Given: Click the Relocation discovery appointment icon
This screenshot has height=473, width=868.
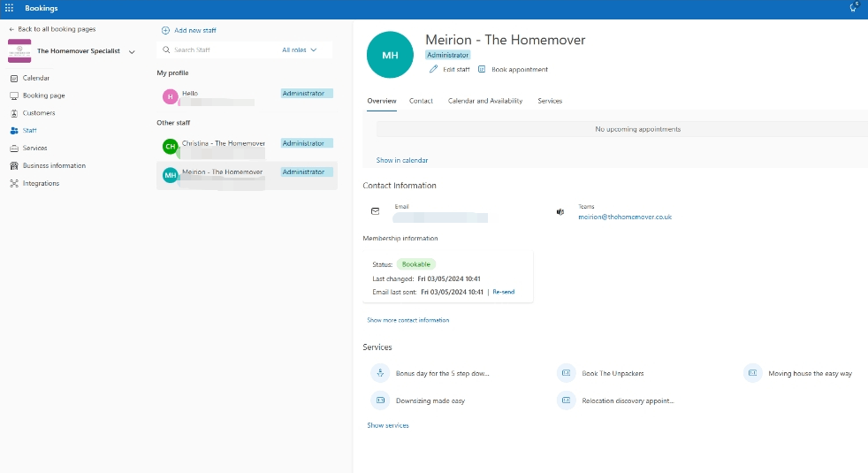Looking at the screenshot, I should tap(567, 401).
